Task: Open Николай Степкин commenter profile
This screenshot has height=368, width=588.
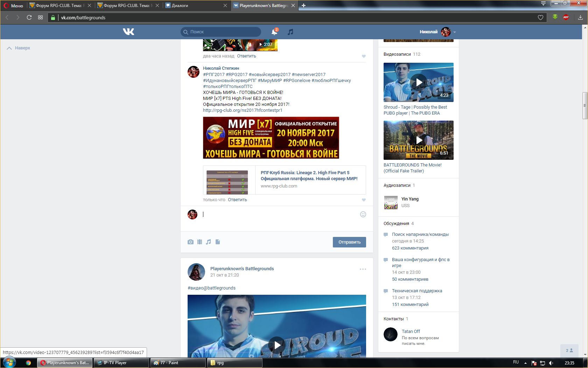Action: coord(221,68)
